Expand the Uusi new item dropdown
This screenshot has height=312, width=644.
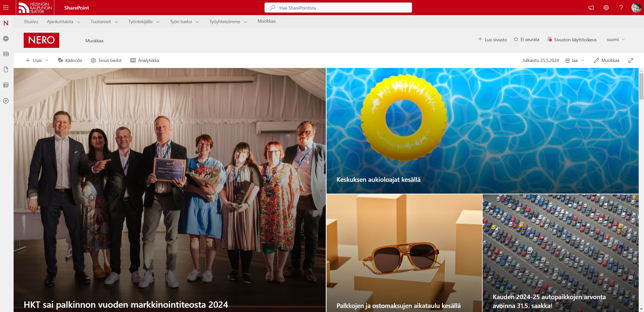click(x=47, y=60)
